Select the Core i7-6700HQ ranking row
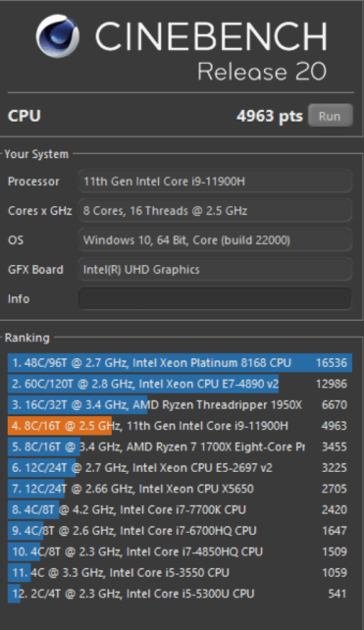 click(x=180, y=530)
